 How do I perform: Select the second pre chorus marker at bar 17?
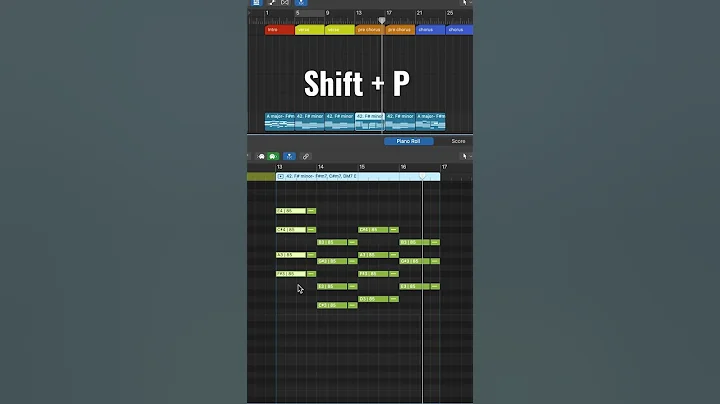pyautogui.click(x=400, y=30)
